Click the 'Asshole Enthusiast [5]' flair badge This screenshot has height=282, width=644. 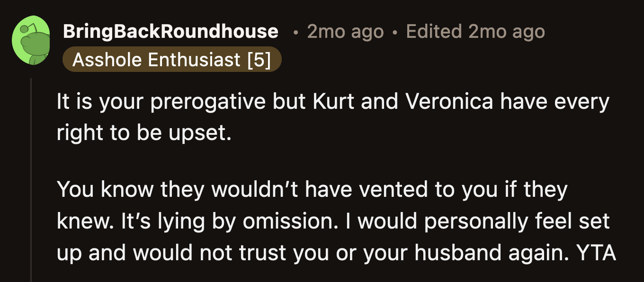coord(171,59)
